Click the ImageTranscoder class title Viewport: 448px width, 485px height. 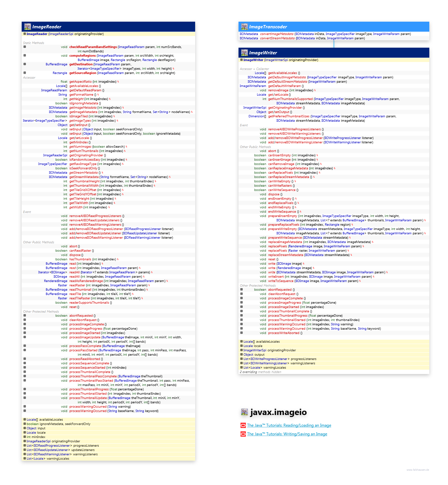[268, 27]
